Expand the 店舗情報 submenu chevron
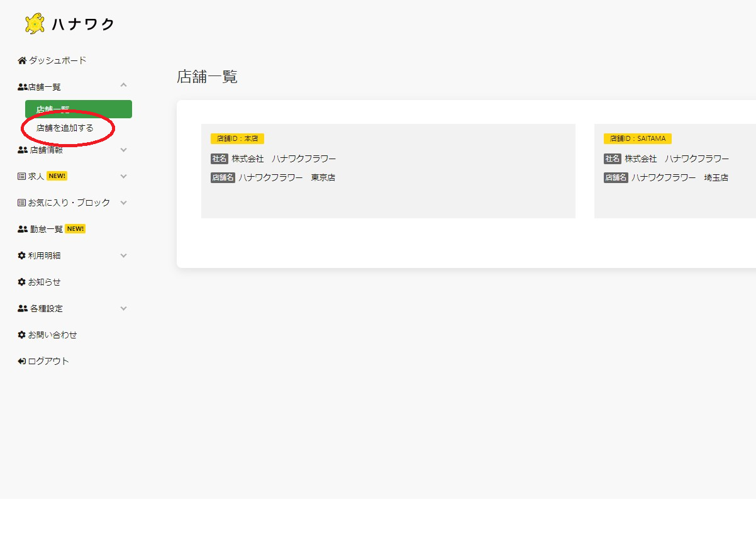The image size is (756, 541). coord(123,150)
